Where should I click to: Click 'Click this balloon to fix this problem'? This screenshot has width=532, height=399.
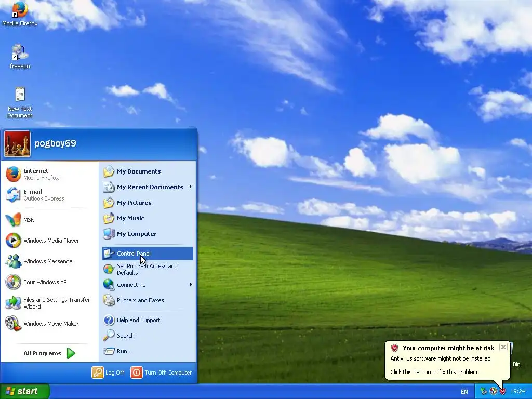[435, 372]
